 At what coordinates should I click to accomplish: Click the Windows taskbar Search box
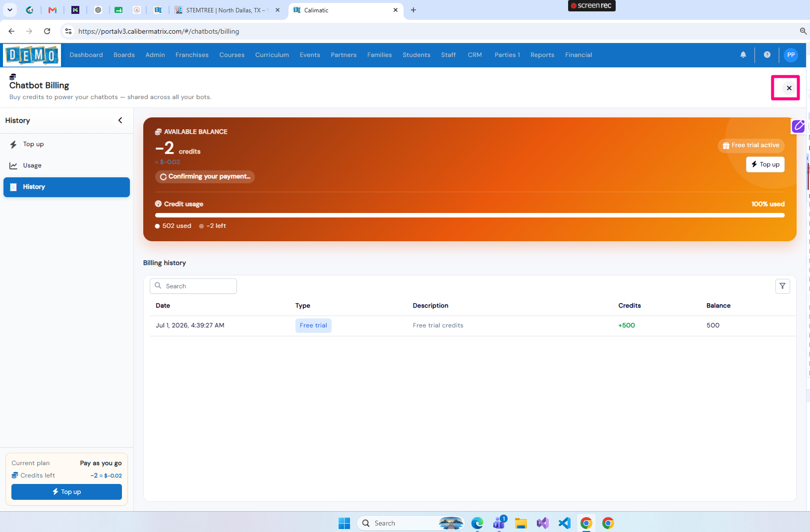[410, 523]
